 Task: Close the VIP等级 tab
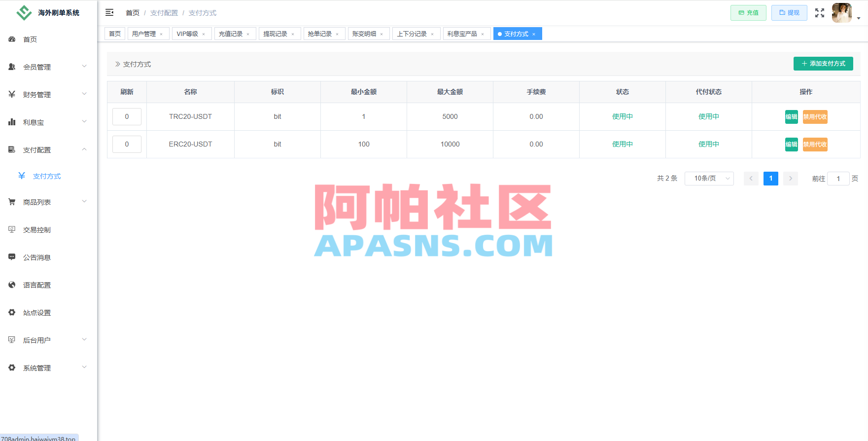tap(204, 34)
